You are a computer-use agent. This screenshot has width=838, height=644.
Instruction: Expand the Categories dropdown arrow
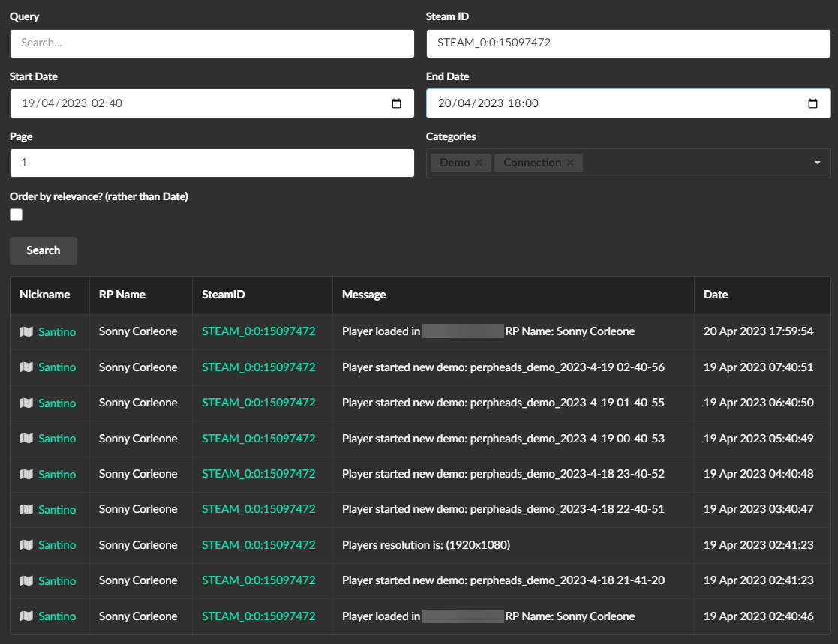click(817, 163)
